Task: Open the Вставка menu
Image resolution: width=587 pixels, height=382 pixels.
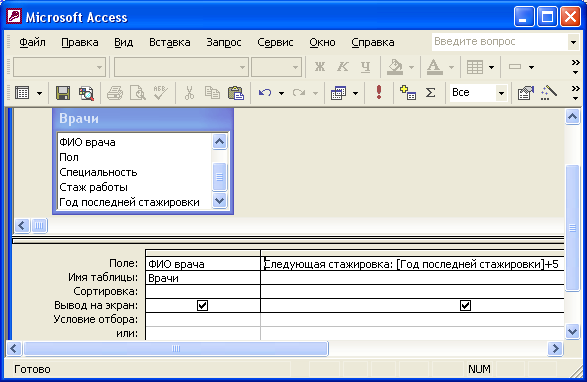Action: [x=170, y=42]
